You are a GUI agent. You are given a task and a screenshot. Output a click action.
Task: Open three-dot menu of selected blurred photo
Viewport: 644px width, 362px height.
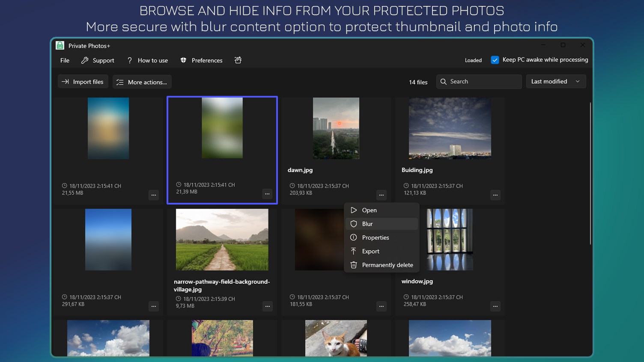tap(267, 194)
